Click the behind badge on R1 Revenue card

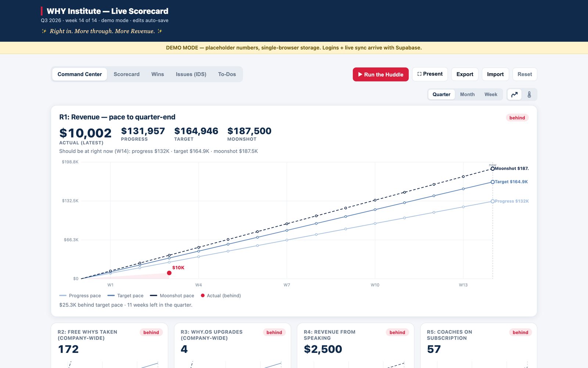[x=517, y=118]
